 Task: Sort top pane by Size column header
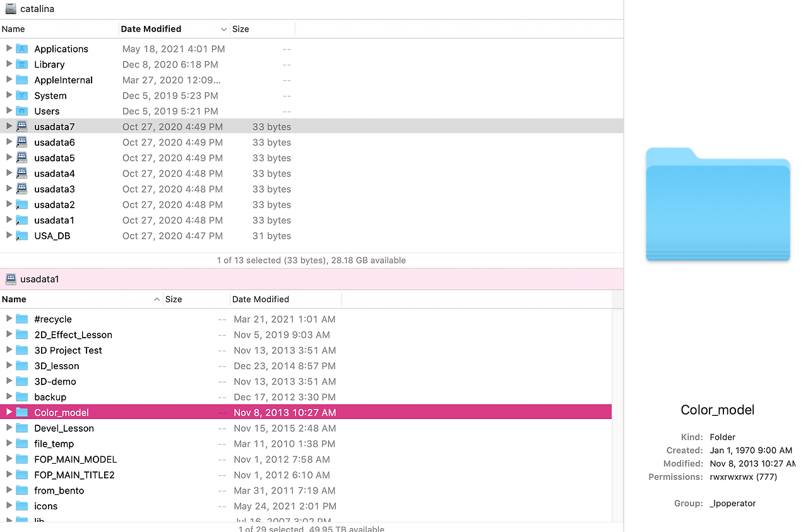(263, 29)
